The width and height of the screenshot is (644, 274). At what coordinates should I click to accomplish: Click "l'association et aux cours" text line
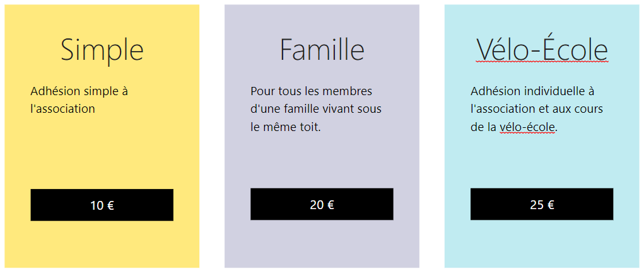[536, 109]
